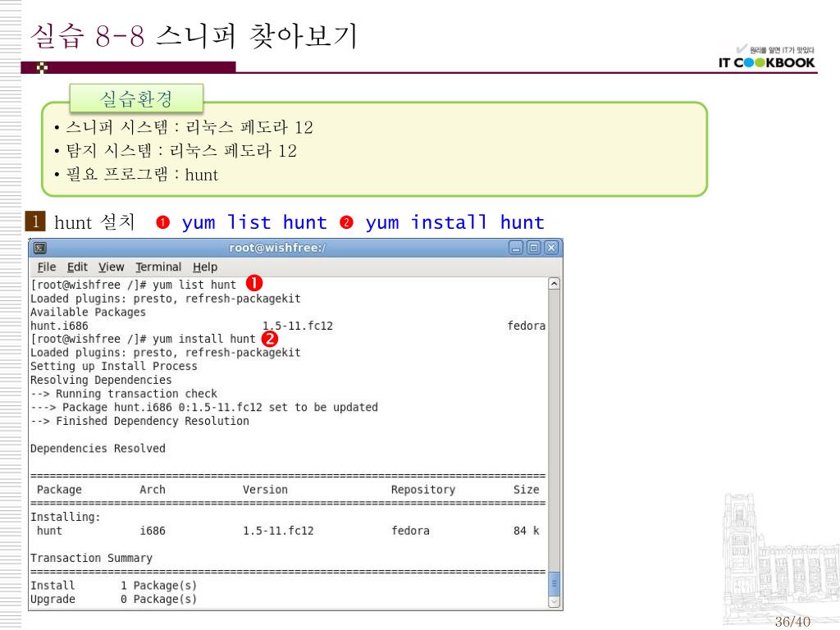Click 'Installing:' line in terminal

(x=66, y=517)
